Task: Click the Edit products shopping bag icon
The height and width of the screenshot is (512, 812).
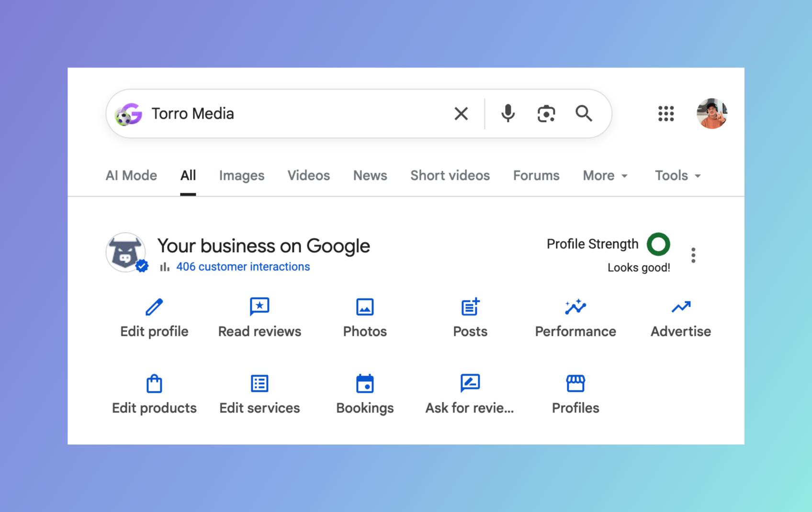Action: (154, 383)
